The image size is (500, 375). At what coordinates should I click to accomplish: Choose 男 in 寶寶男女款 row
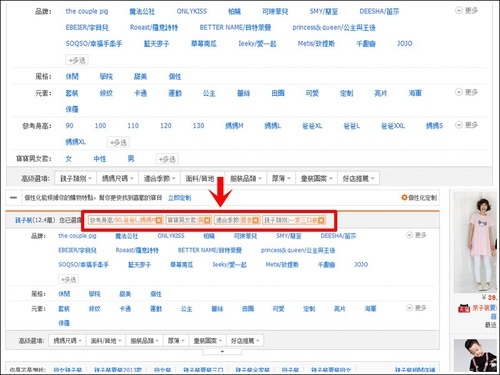coord(131,159)
